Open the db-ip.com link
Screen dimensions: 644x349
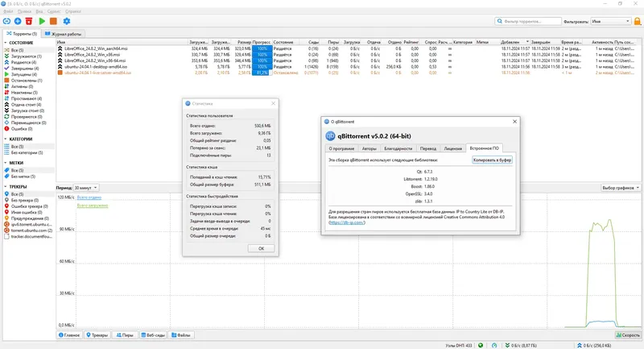pyautogui.click(x=347, y=222)
